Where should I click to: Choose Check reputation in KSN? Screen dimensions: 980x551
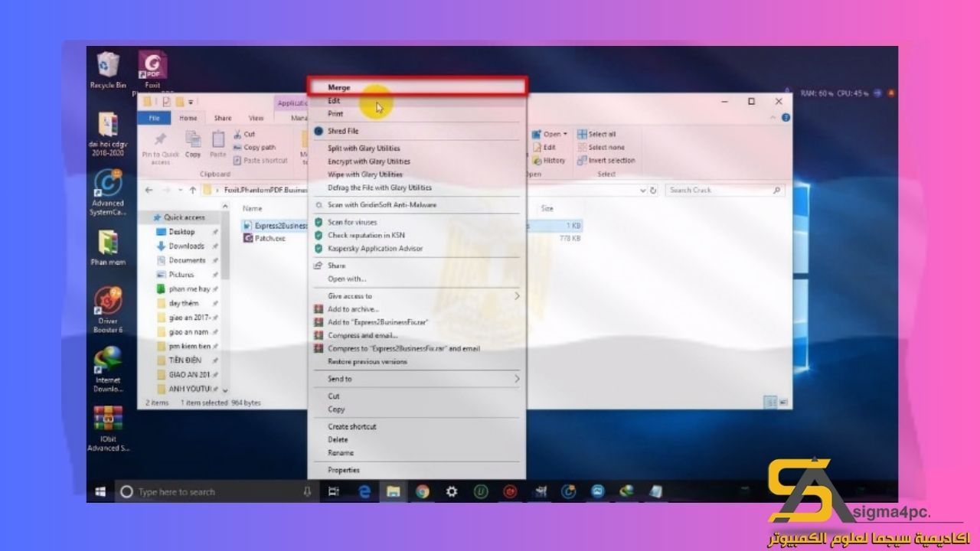coord(416,235)
